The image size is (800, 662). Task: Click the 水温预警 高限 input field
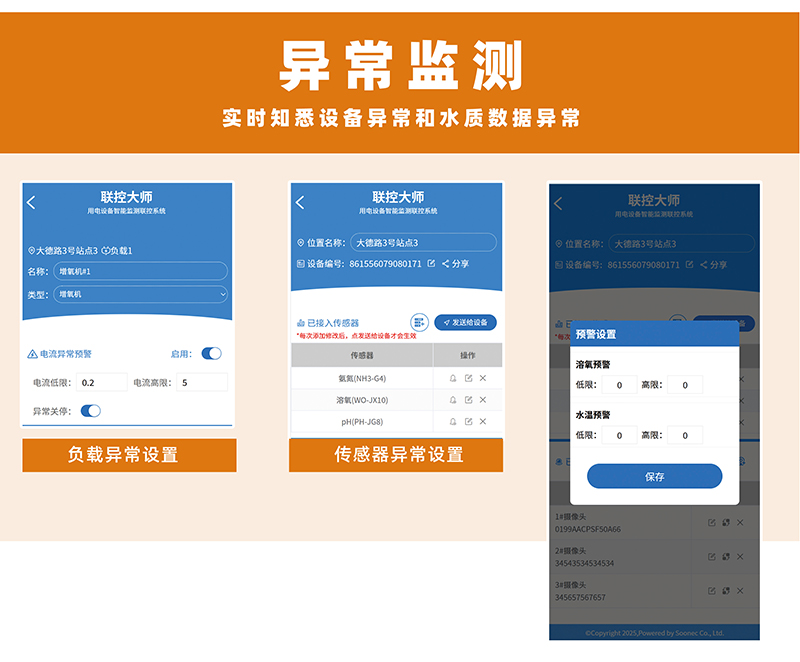tap(685, 435)
